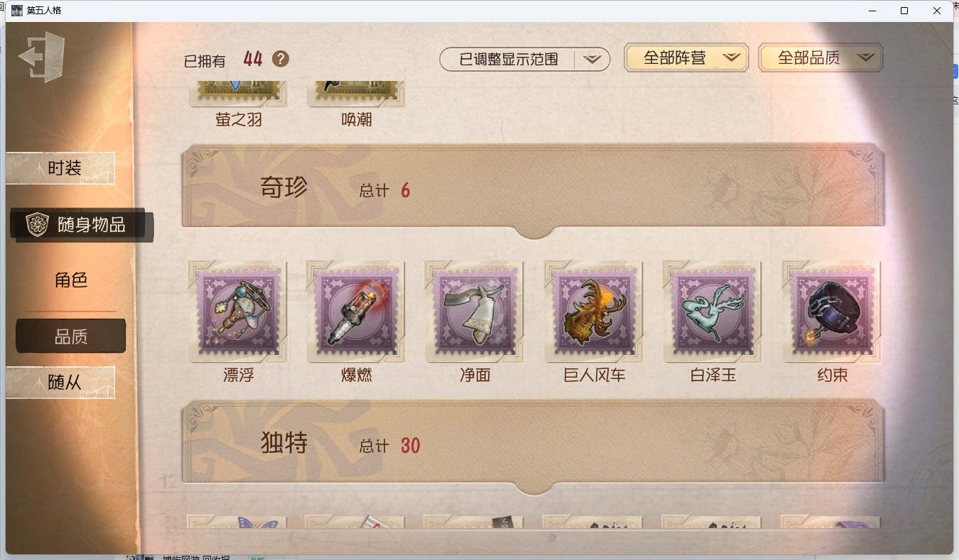This screenshot has height=560, width=959.
Task: Choose the 约束 accessory stamp
Action: (x=832, y=312)
